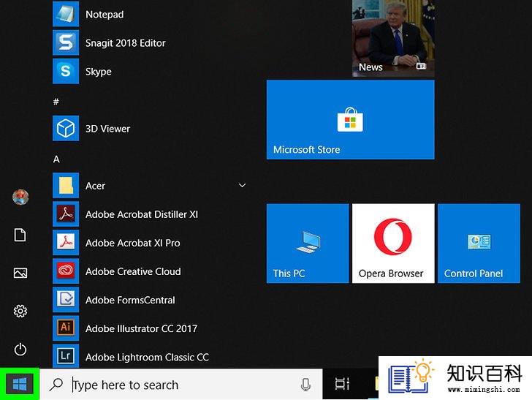
Task: Select 'Adobe Acrobat XI Pro' text
Action: 133,243
